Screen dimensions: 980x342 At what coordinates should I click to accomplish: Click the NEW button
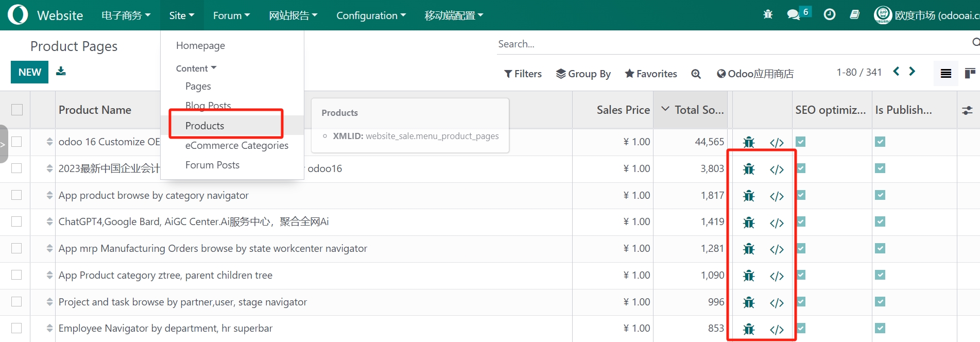coord(29,72)
